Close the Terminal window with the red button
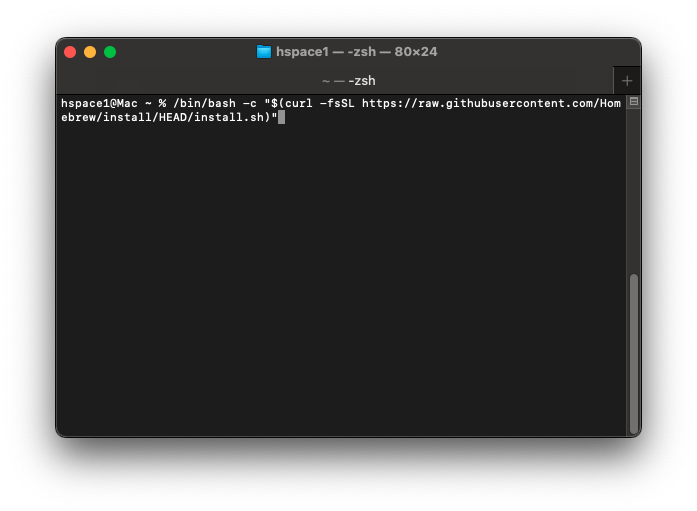697x511 pixels. point(70,52)
